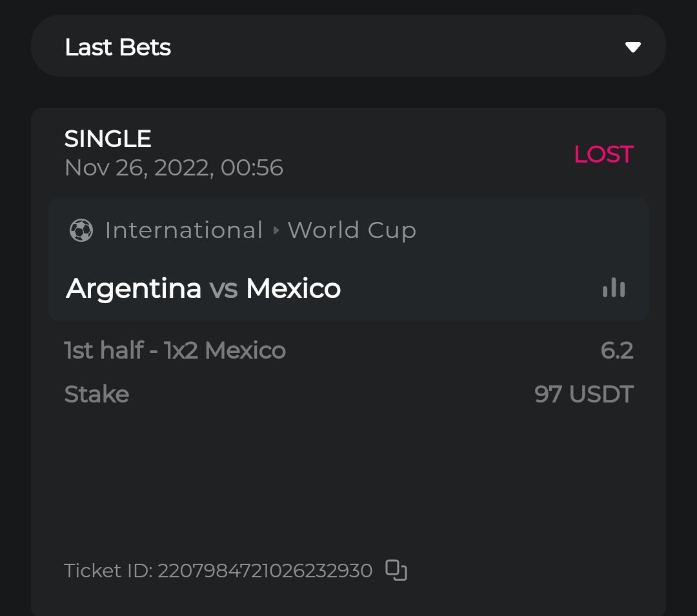Image resolution: width=697 pixels, height=616 pixels.
Task: Select the 1st half - 1x2 Mexico selection
Action: coord(175,350)
